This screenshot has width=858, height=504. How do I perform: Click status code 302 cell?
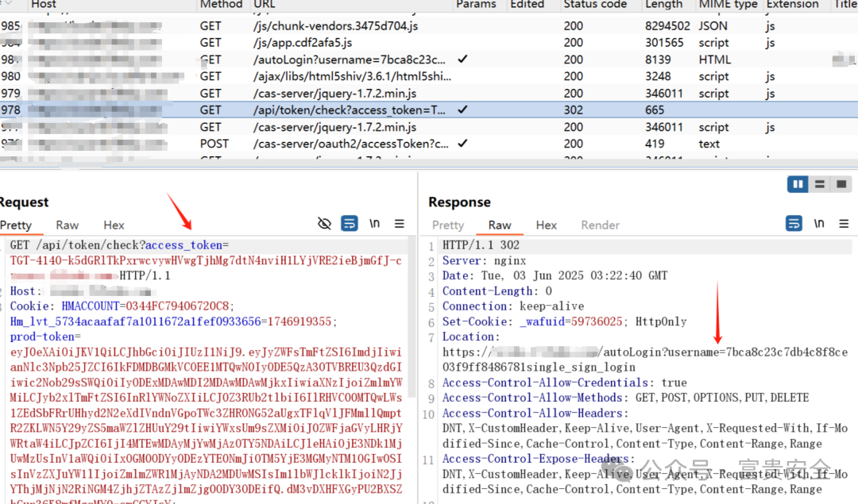pos(574,110)
